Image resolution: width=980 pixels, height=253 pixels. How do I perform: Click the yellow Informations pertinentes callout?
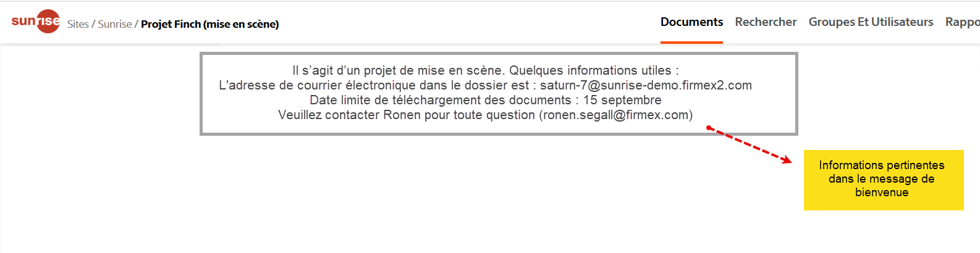(884, 180)
